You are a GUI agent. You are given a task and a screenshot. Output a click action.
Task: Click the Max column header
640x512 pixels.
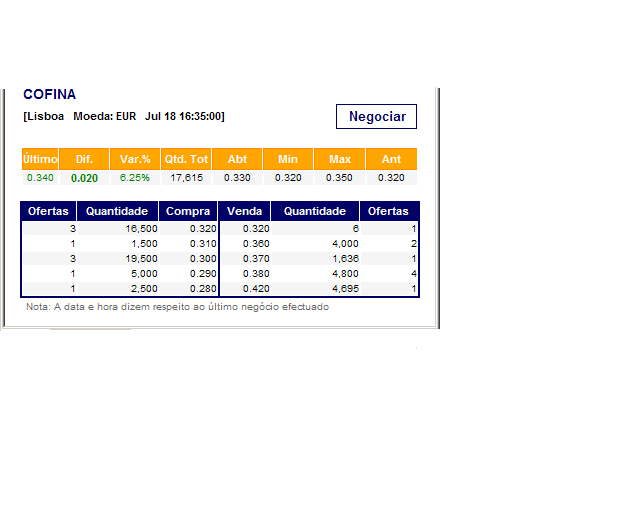pos(340,159)
